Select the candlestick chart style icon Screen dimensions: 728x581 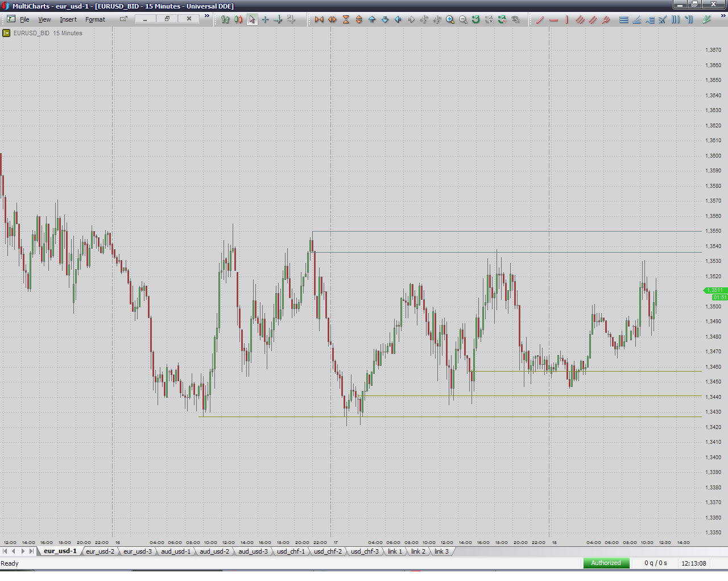click(x=238, y=19)
